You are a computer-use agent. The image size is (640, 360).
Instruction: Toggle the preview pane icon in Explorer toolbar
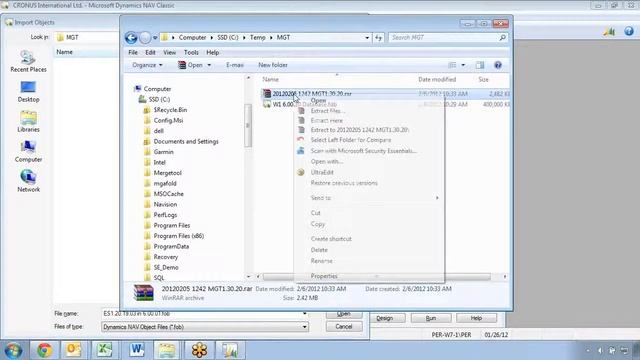tap(480, 65)
